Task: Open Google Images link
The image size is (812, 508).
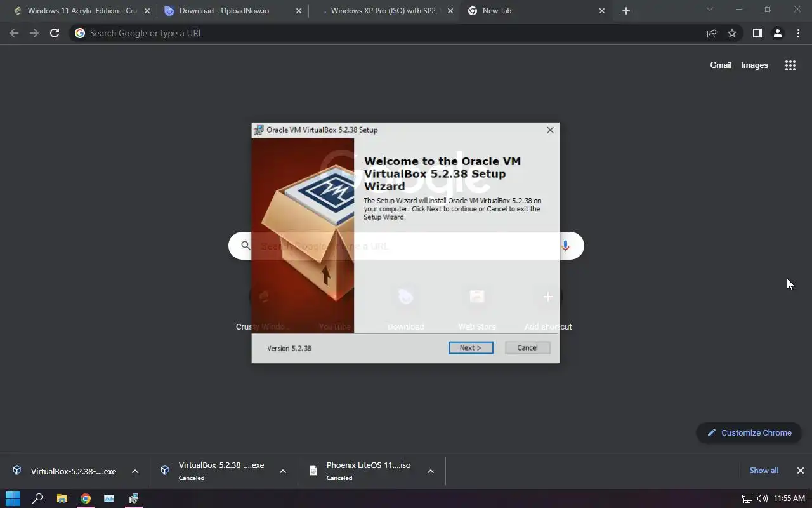Action: click(754, 65)
